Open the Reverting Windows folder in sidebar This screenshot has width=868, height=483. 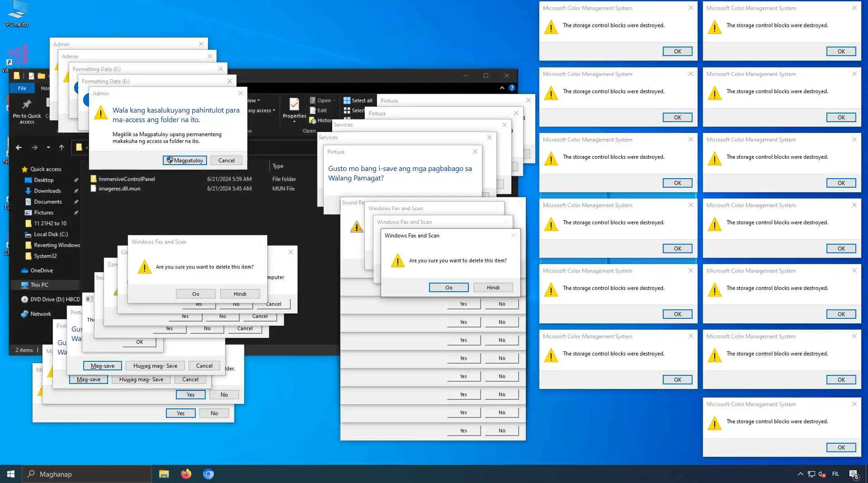coord(57,245)
